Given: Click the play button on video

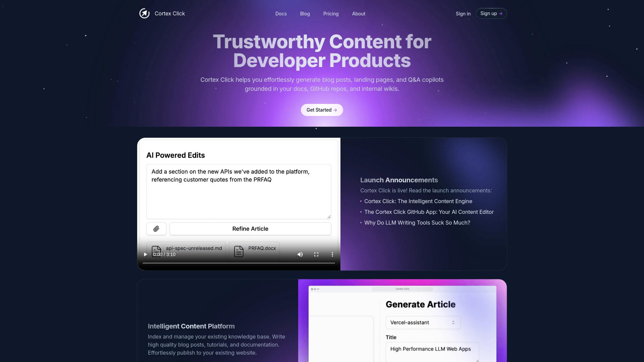Looking at the screenshot, I should pyautogui.click(x=146, y=254).
